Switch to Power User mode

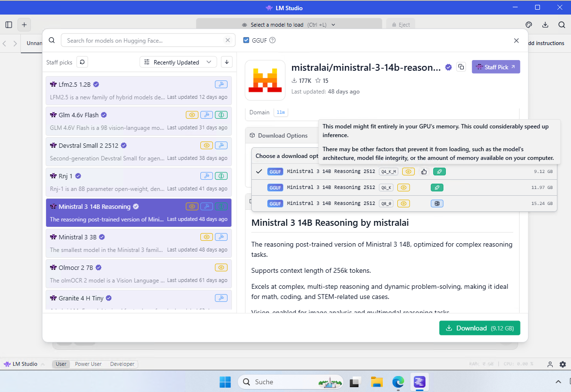pos(88,364)
